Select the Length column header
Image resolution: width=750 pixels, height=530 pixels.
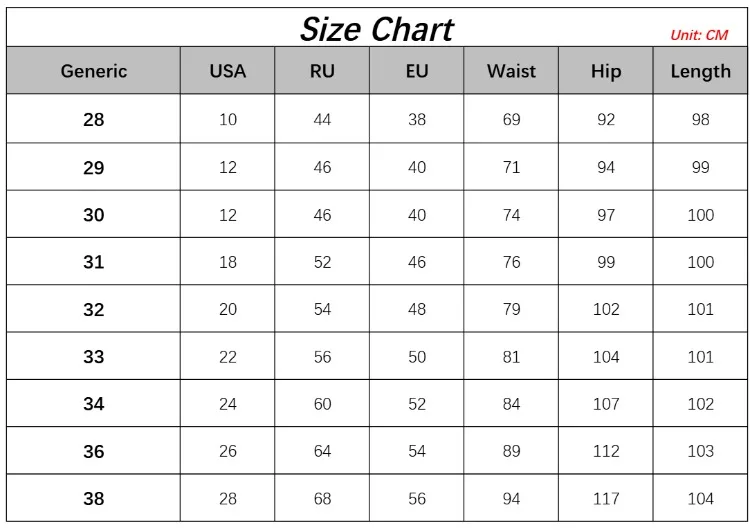coord(700,71)
